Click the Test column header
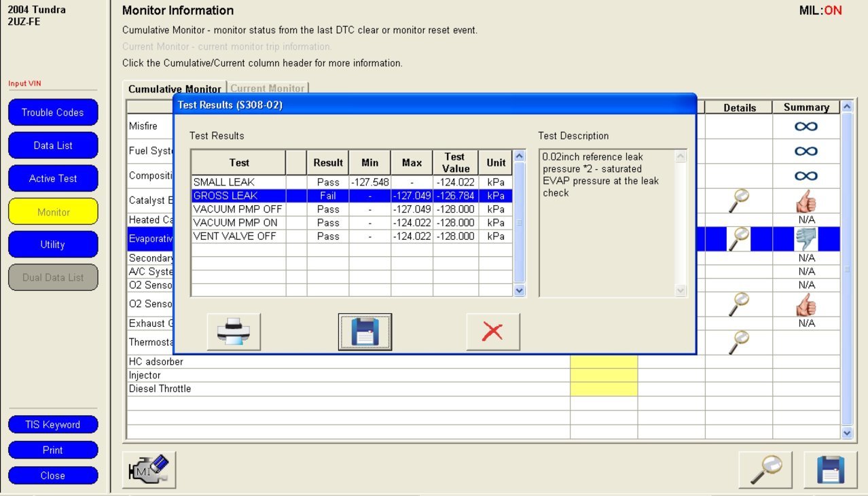868x496 pixels. pyautogui.click(x=238, y=162)
